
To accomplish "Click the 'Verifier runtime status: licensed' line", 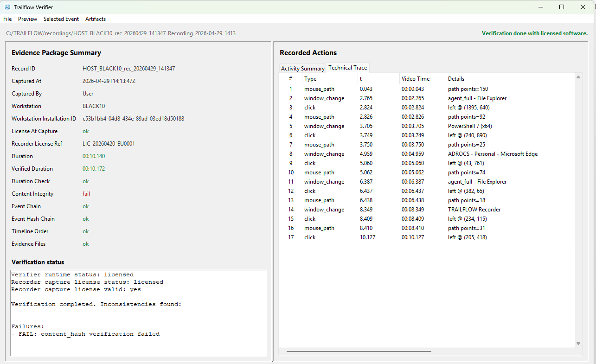I will click(x=72, y=275).
